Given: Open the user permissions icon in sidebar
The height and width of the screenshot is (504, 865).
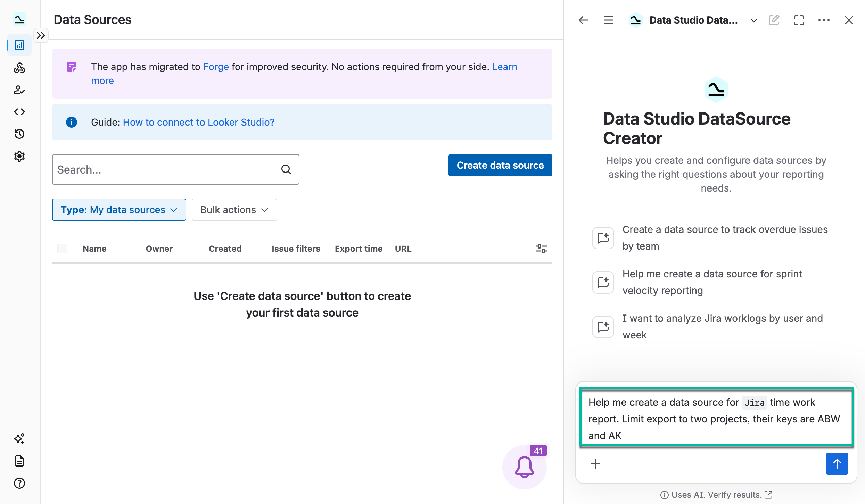Looking at the screenshot, I should pos(19,90).
